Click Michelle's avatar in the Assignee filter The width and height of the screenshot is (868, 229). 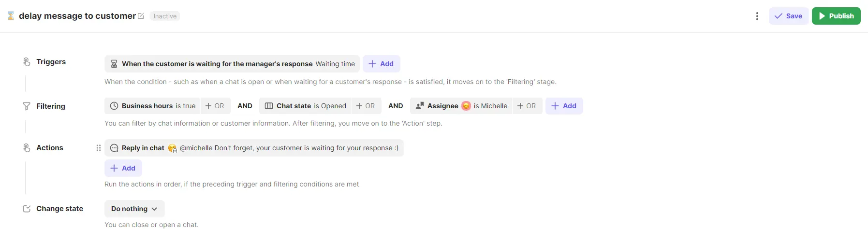click(466, 106)
